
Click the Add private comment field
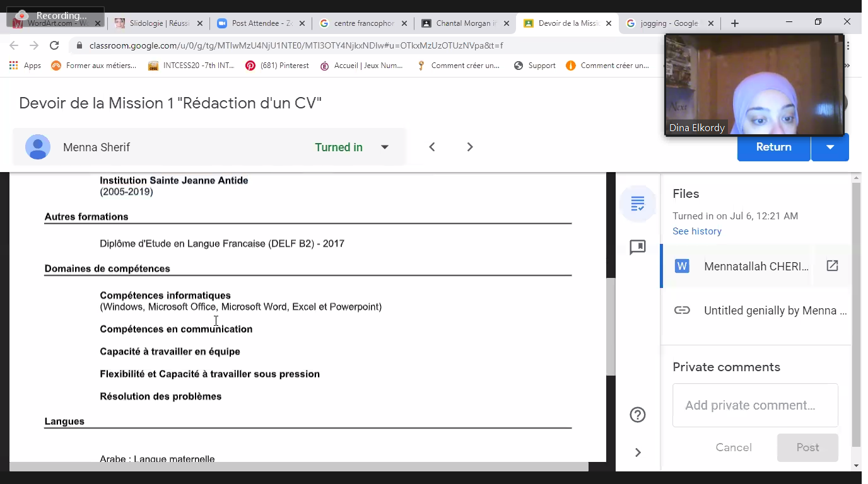coord(755,405)
